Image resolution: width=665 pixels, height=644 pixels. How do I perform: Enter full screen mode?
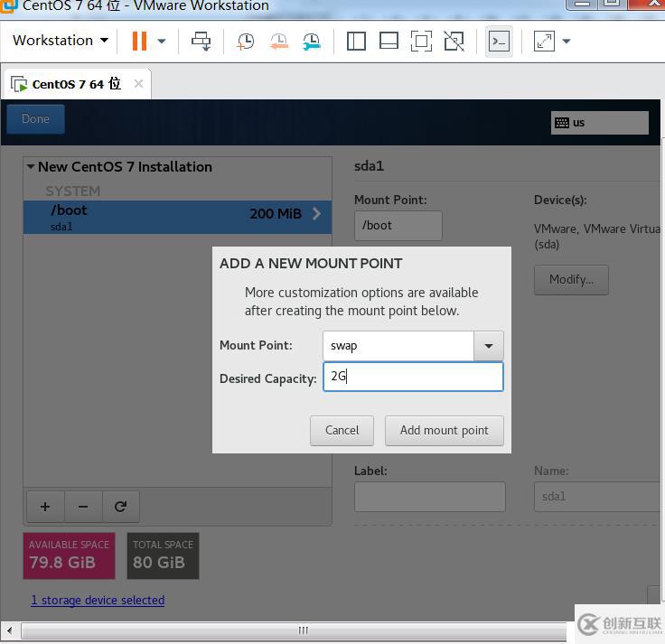(421, 42)
